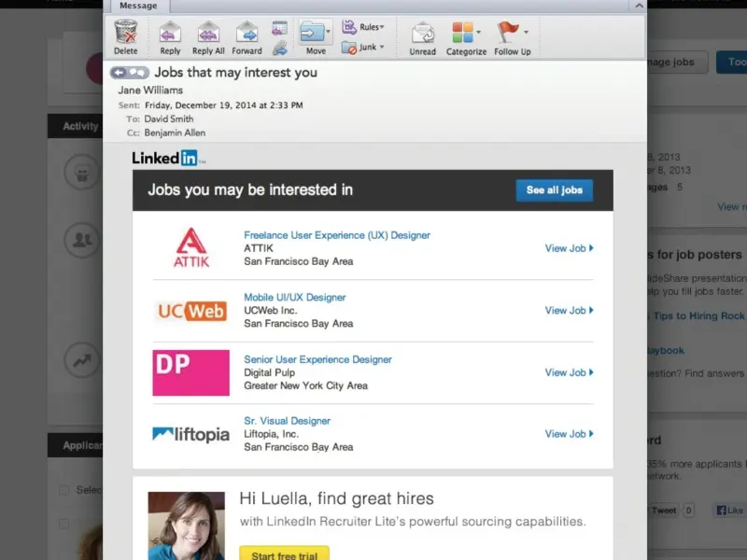Click View Job for Digital Pulp

[x=569, y=372]
